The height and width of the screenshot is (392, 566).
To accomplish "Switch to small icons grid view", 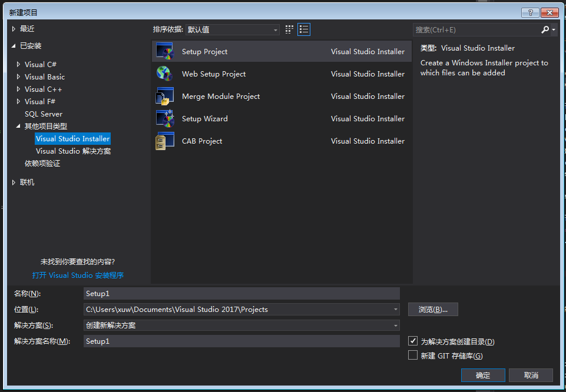I will point(289,29).
